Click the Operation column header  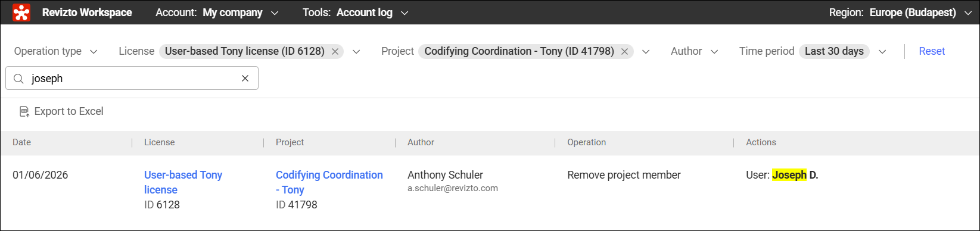tap(586, 142)
